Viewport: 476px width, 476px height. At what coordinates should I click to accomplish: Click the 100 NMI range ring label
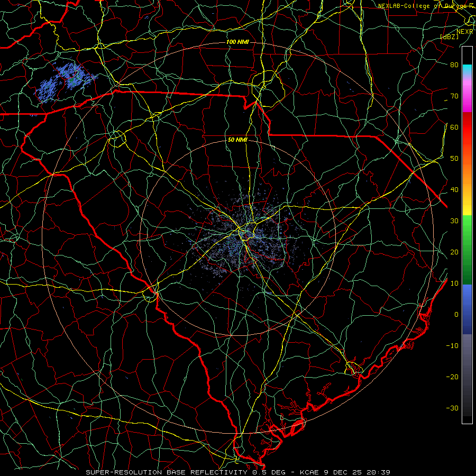click(237, 42)
